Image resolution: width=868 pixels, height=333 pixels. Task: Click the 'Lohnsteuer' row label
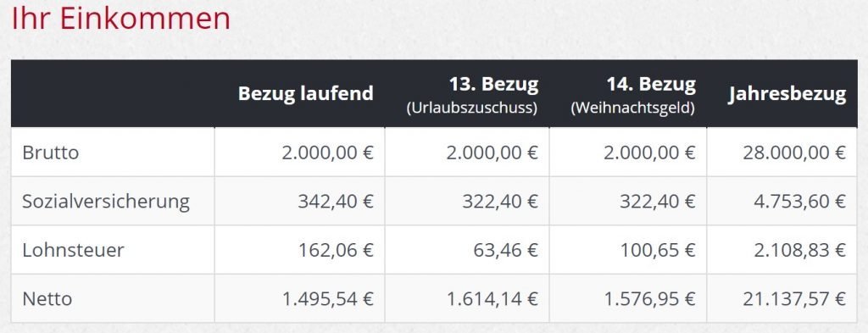[73, 250]
